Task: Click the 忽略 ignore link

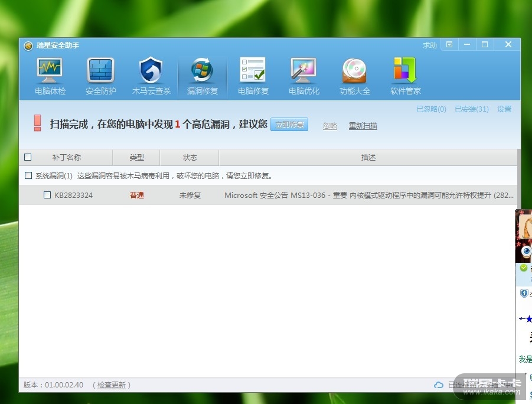Action: [330, 126]
